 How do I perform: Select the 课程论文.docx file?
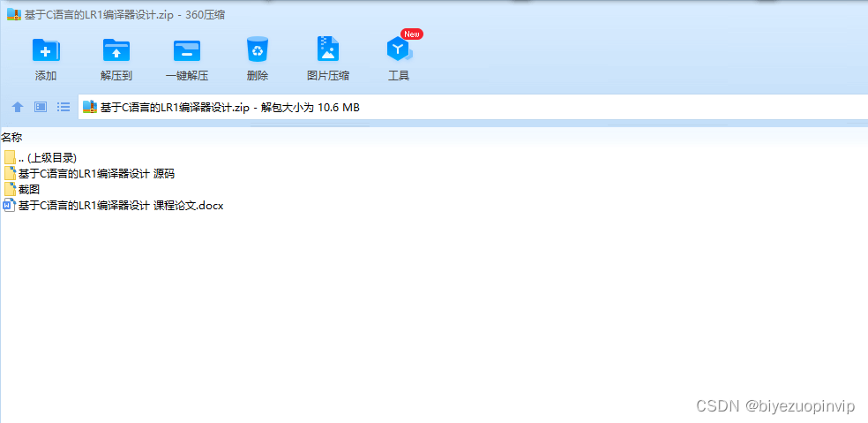pyautogui.click(x=114, y=206)
